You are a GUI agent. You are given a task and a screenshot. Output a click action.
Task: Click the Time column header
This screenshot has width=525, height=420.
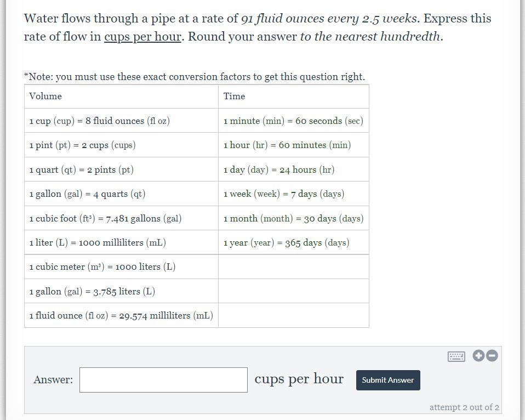(x=234, y=97)
